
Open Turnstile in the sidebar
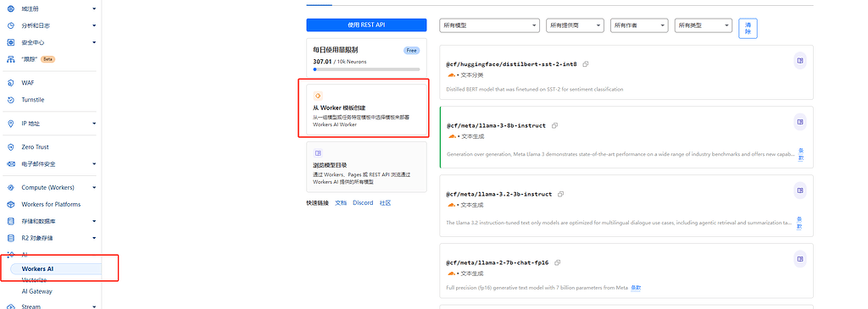(x=33, y=100)
